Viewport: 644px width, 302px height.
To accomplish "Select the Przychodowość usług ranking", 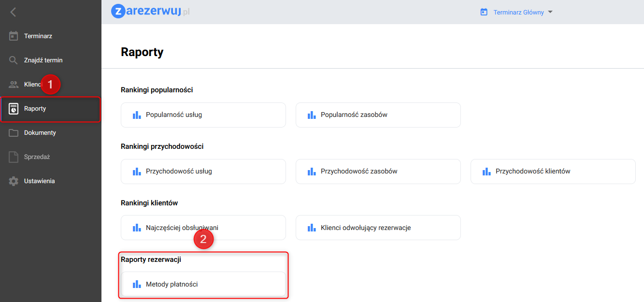I will click(203, 171).
